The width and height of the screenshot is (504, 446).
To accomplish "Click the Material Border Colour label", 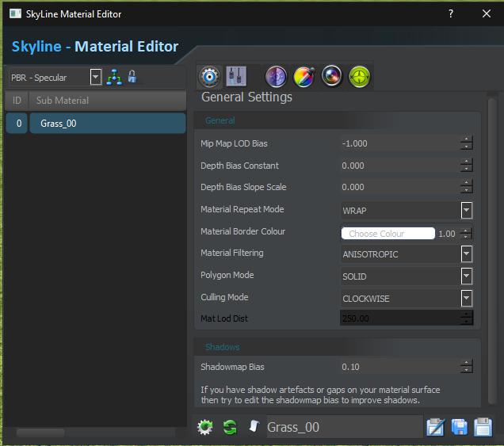I will (x=242, y=231).
